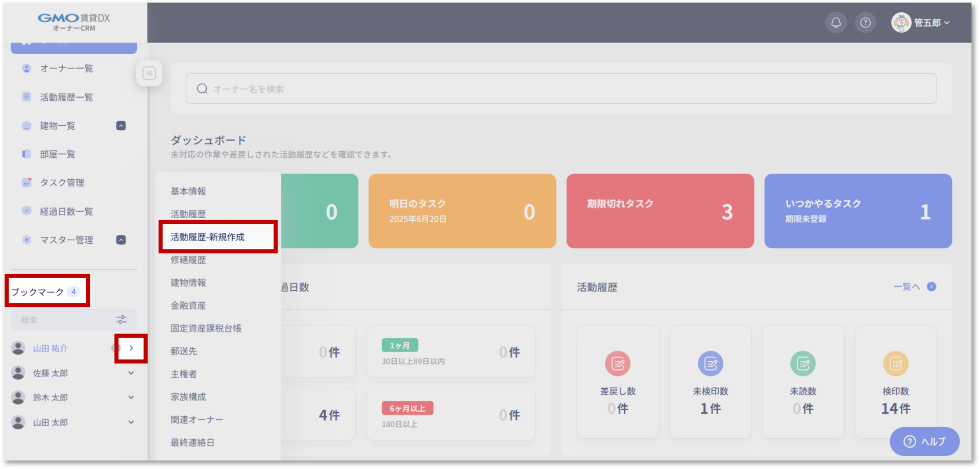Click the notification bell icon
Image resolution: width=980 pixels, height=469 pixels.
click(x=836, y=22)
